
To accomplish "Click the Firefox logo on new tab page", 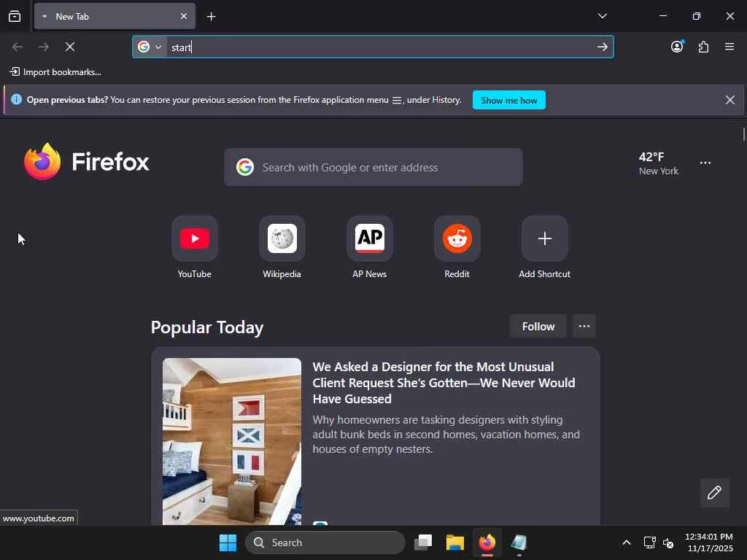I will (x=87, y=161).
